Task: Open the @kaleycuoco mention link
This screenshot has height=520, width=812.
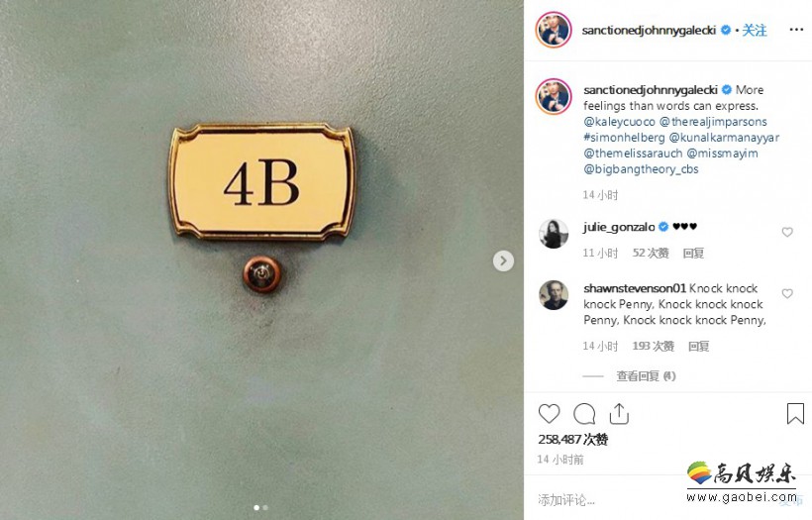Action: coord(619,122)
